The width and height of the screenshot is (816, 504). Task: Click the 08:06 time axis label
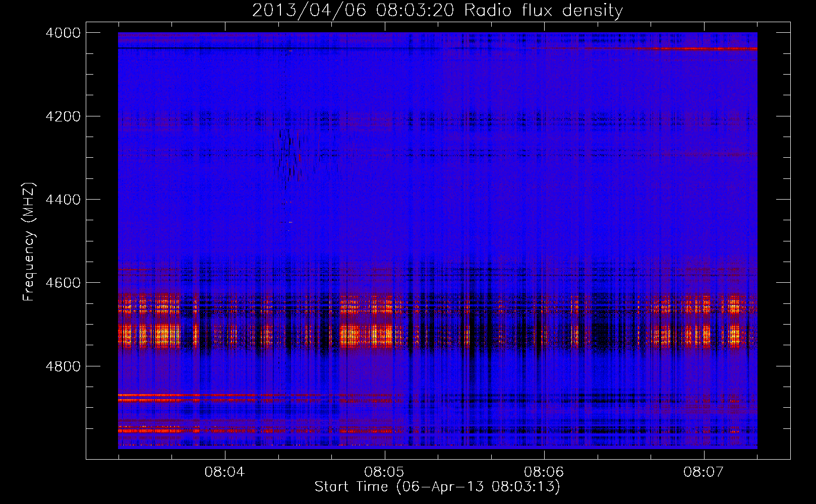tap(544, 472)
